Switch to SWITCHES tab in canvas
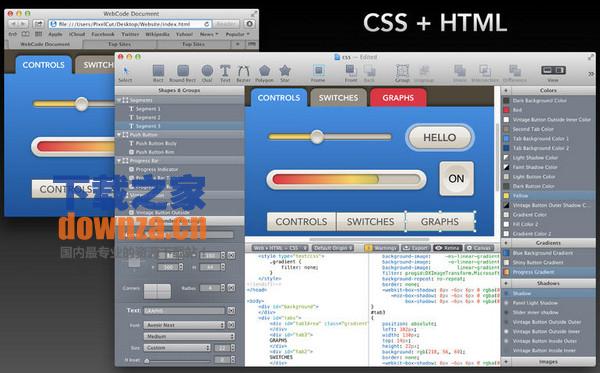This screenshot has height=373, width=600. [x=339, y=98]
